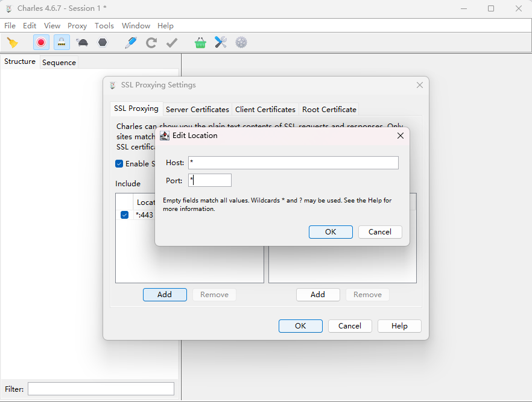Click Help in SSL Proxying Settings
Viewport: 532px width, 402px height.
(x=399, y=325)
